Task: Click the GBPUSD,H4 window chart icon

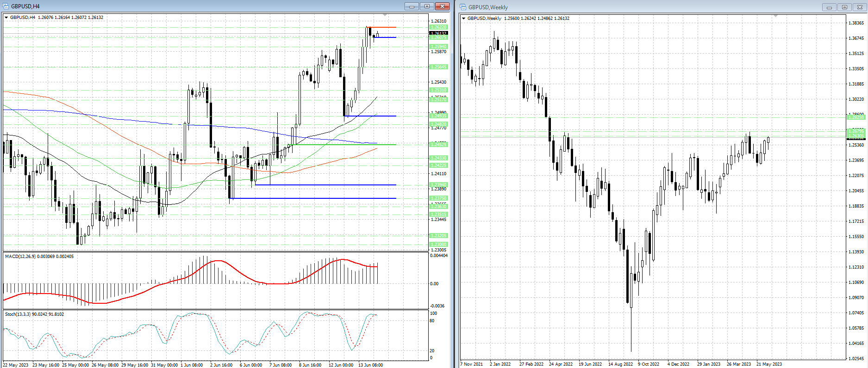Action: 6,6
